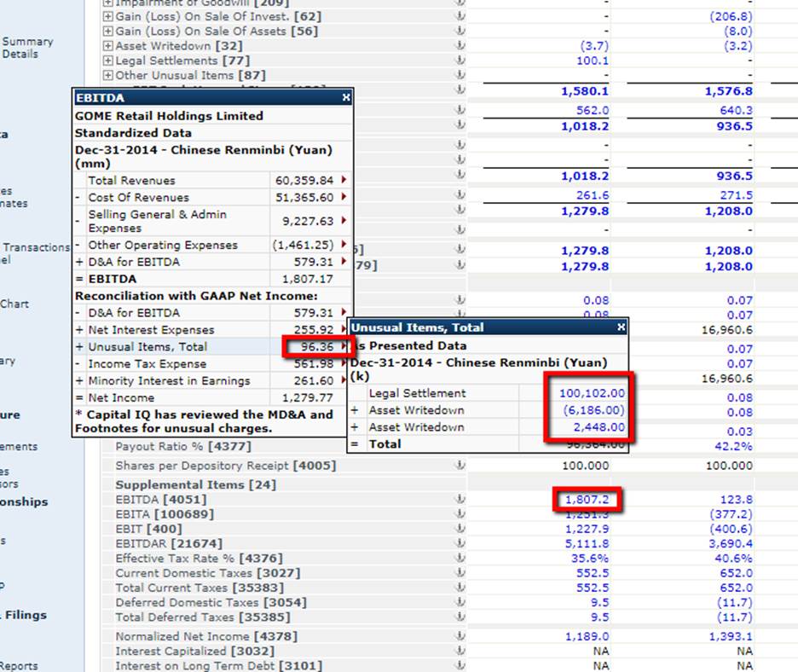
Task: Expand the Gain (Loss) On Sale Of Invest. row
Action: 108,16
